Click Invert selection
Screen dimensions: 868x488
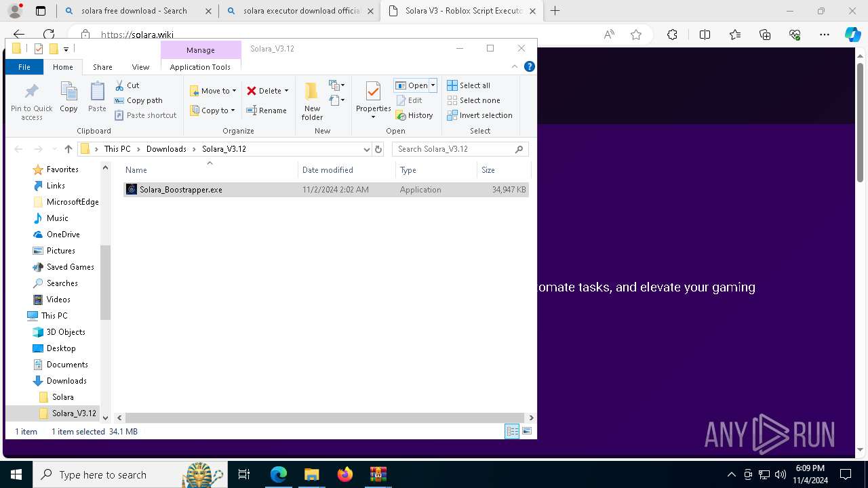[x=479, y=115]
